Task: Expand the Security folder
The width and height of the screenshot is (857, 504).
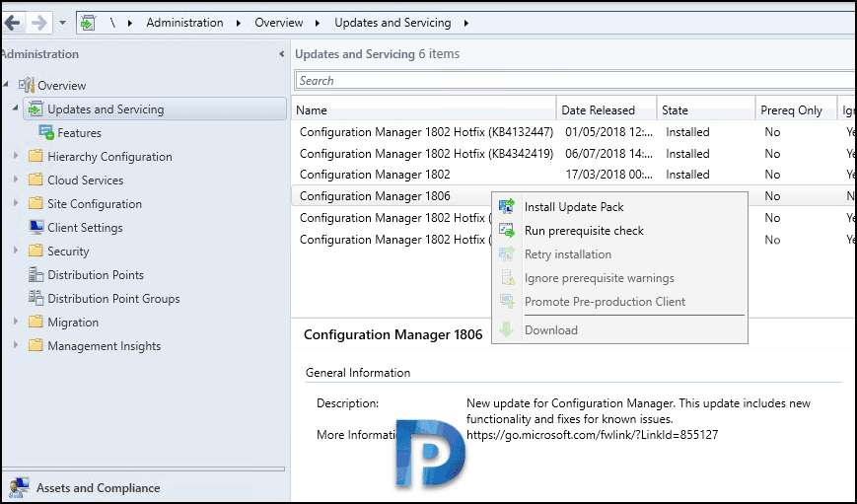Action: 16,251
